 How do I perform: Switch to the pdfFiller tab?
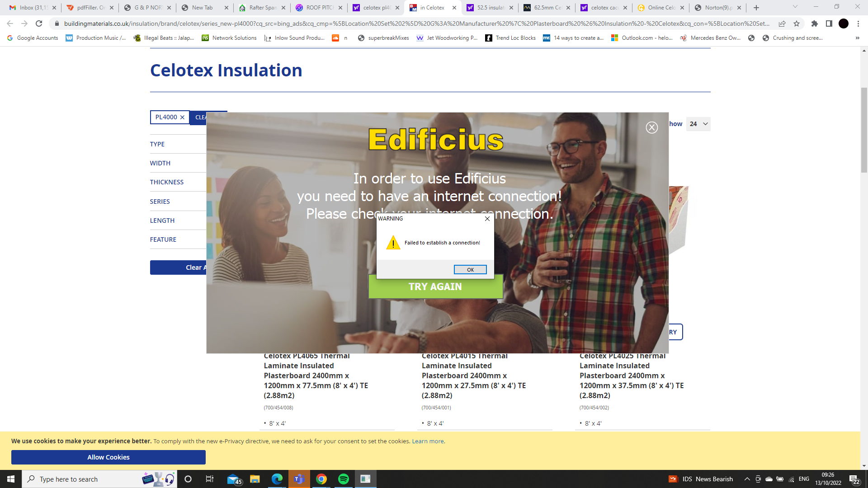(90, 8)
